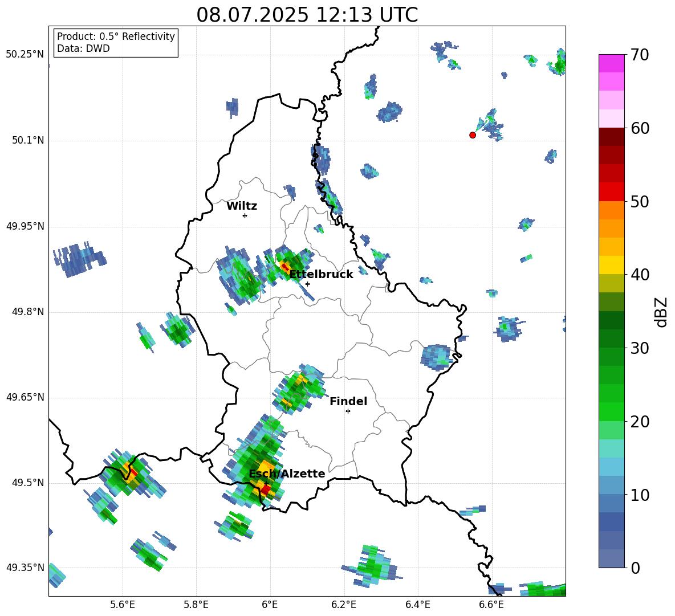This screenshot has height=616, width=675.
Task: Click the 6.6°E longitude label
Action: coord(491,605)
